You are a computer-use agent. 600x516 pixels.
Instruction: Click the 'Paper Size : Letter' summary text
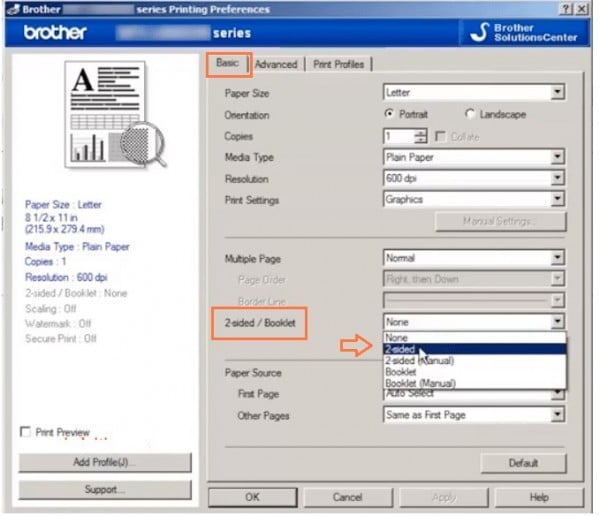[x=63, y=204]
